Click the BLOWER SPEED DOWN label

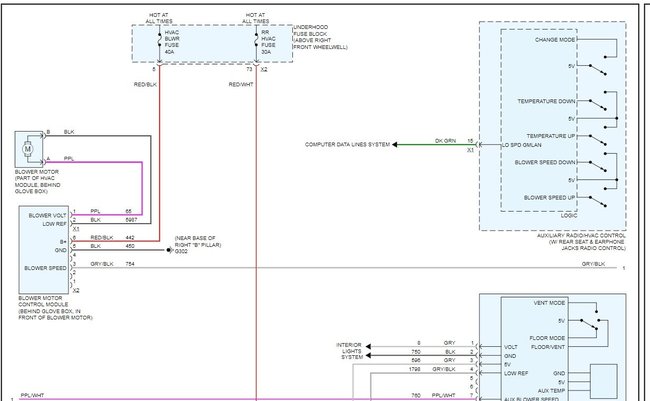pyautogui.click(x=545, y=162)
